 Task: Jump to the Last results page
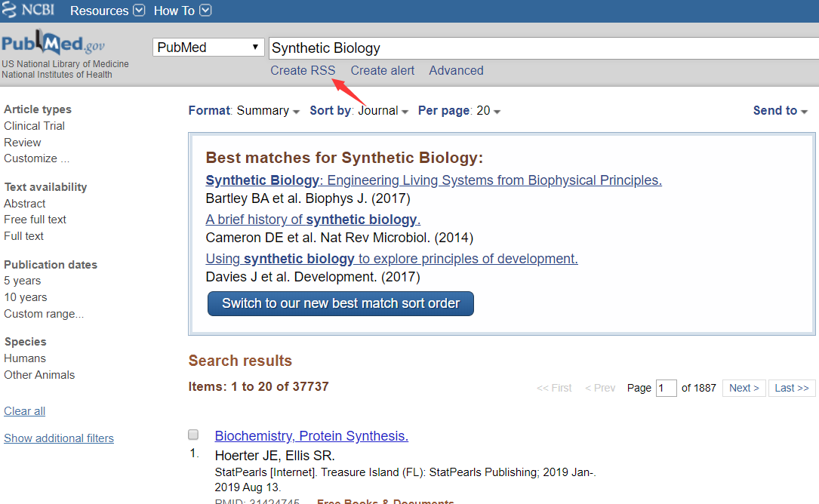792,388
